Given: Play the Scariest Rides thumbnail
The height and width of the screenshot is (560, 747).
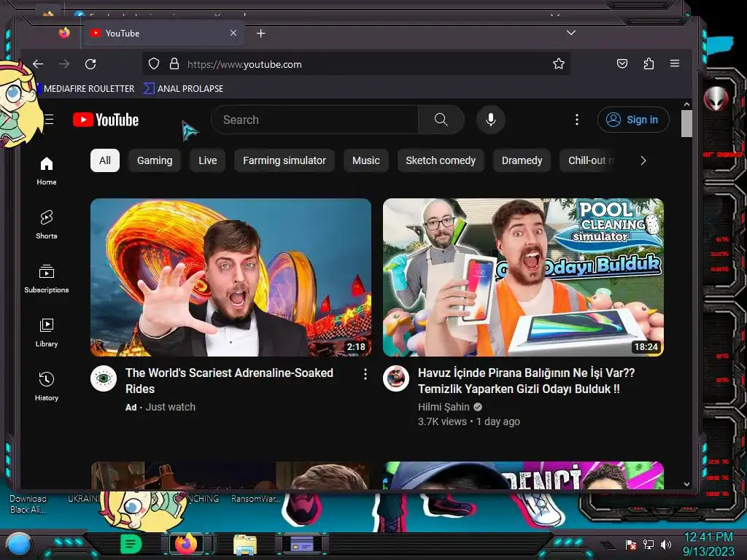Looking at the screenshot, I should [231, 277].
